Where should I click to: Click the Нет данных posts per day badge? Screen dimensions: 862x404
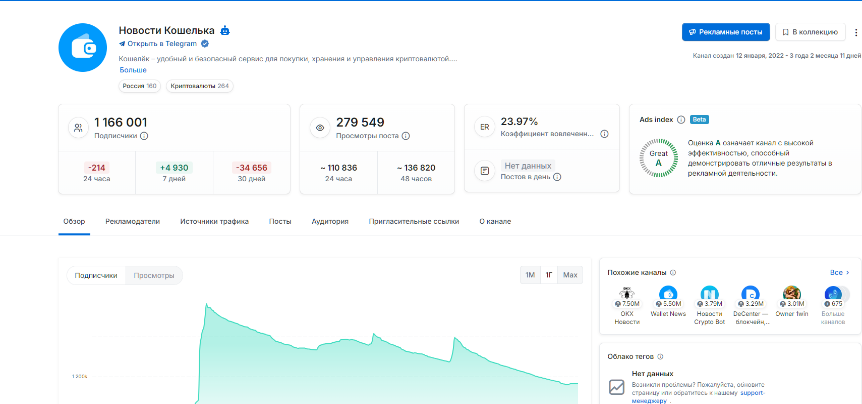[x=528, y=165]
